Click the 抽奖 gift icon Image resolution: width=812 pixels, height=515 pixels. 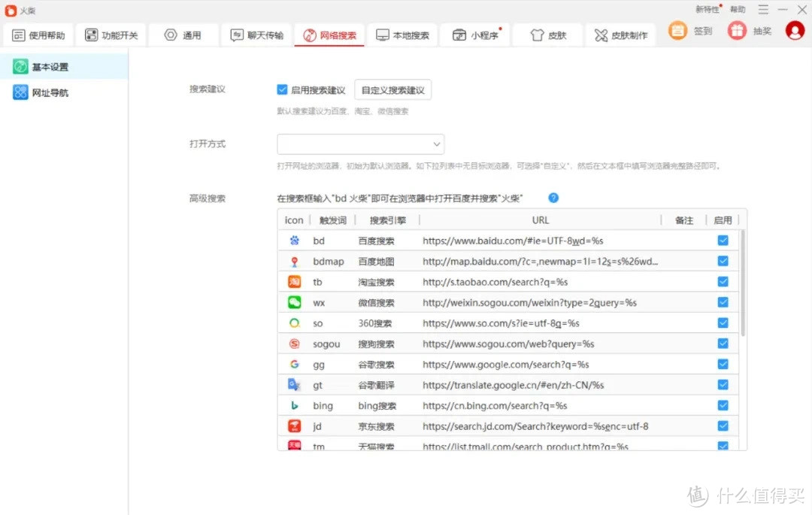(737, 31)
